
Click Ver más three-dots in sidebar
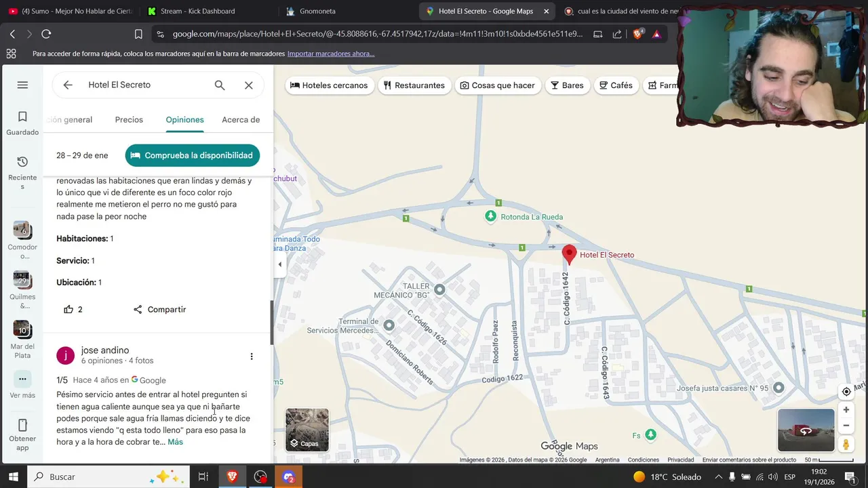pos(22,379)
